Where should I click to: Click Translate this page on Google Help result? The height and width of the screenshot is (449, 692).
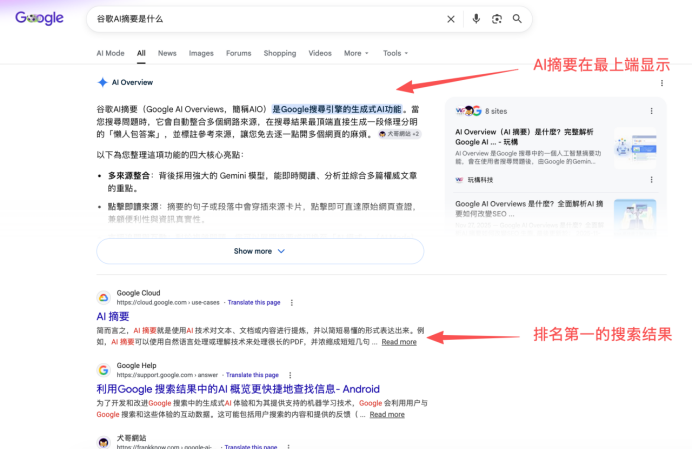pyautogui.click(x=252, y=375)
